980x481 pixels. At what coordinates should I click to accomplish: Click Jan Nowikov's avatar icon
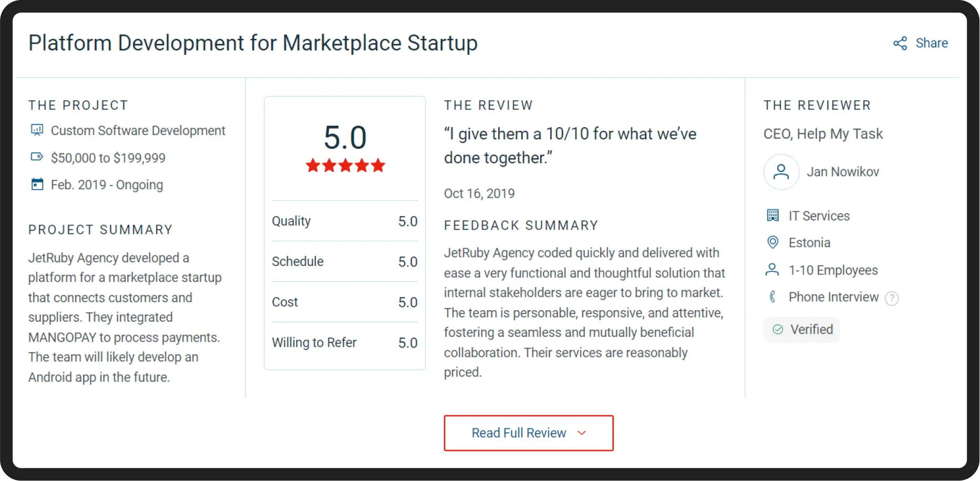781,172
